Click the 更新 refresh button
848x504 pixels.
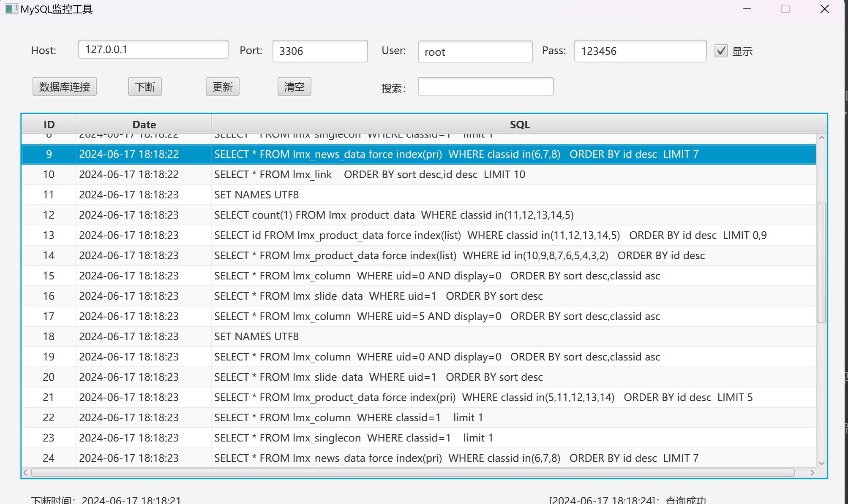tap(223, 87)
